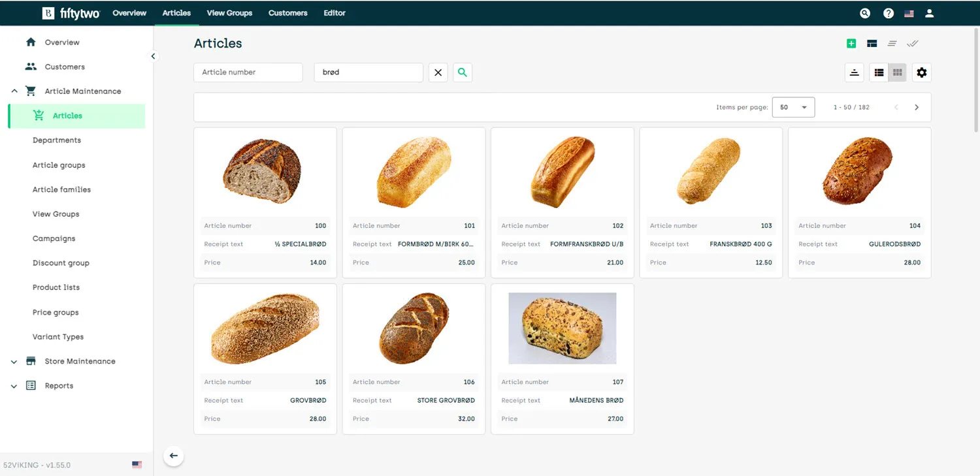Viewport: 980px width, 476px height.
Task: Open the View Groups top tab
Action: pyautogui.click(x=229, y=13)
